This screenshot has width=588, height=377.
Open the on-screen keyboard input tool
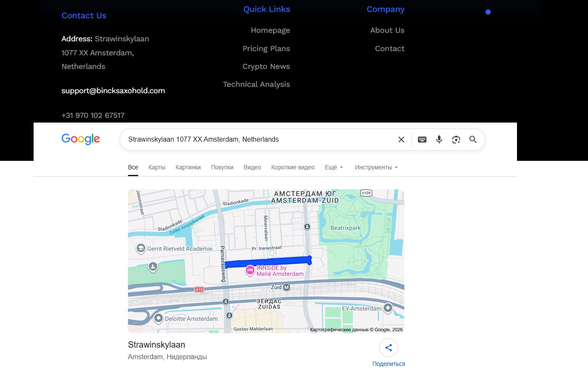coord(422,140)
